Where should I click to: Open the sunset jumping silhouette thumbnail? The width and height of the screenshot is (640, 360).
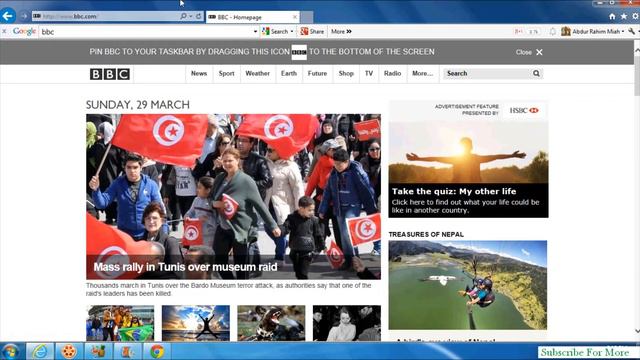[196, 323]
